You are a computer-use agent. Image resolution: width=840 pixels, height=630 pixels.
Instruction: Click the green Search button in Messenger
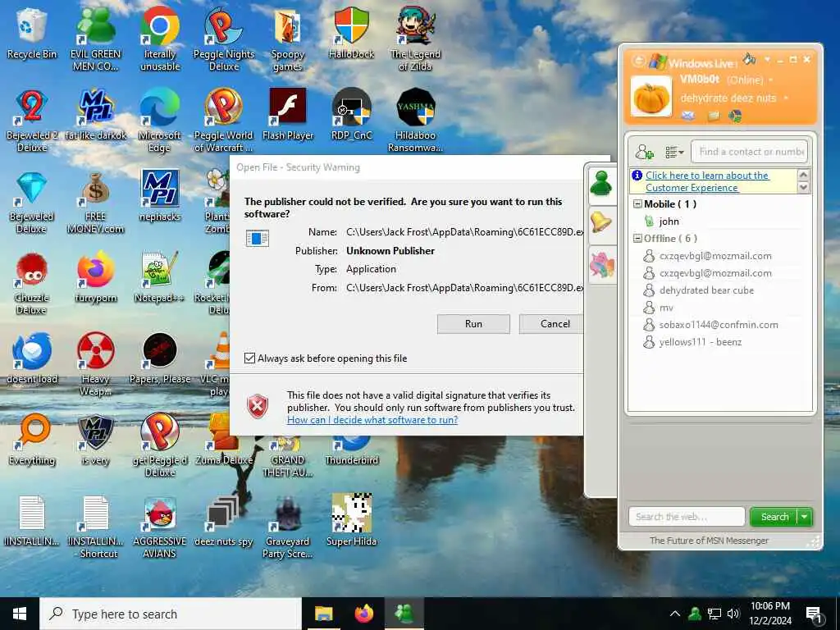(774, 517)
